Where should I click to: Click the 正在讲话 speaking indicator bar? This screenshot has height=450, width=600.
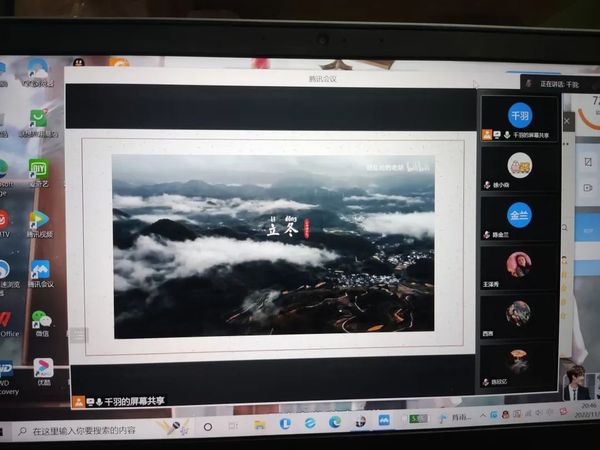click(558, 84)
